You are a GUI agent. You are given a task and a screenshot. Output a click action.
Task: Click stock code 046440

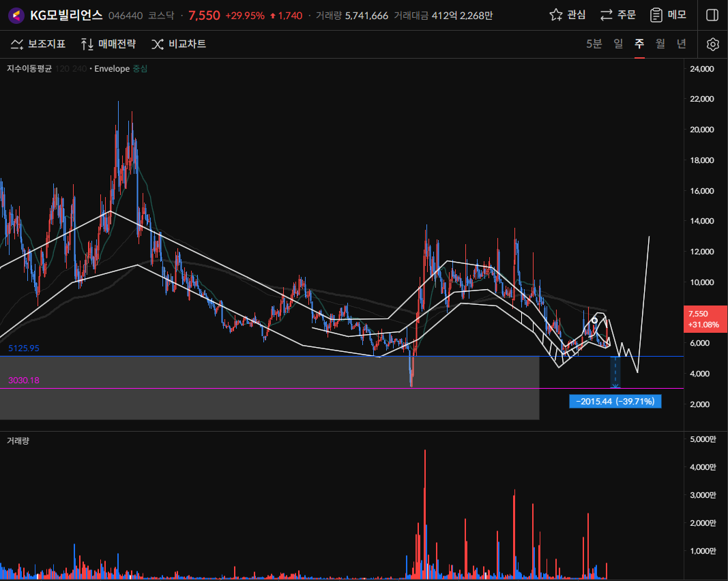126,16
